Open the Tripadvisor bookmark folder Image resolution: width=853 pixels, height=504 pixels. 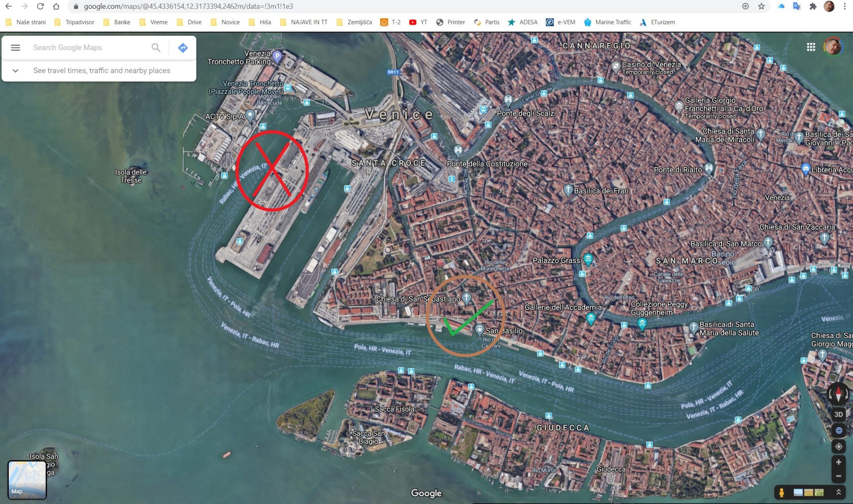(x=75, y=22)
